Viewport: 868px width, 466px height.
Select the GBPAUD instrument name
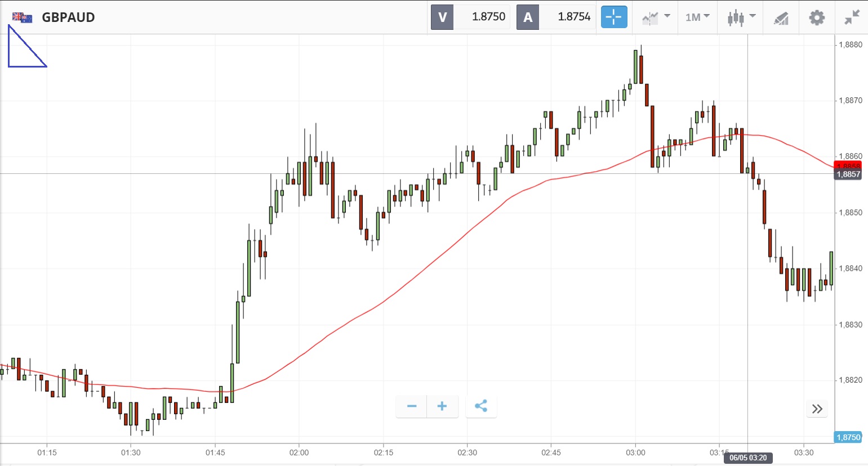point(68,17)
